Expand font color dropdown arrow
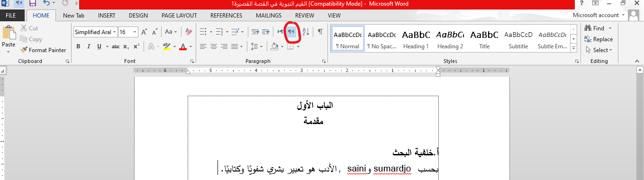This screenshot has height=180, width=644. [x=190, y=46]
